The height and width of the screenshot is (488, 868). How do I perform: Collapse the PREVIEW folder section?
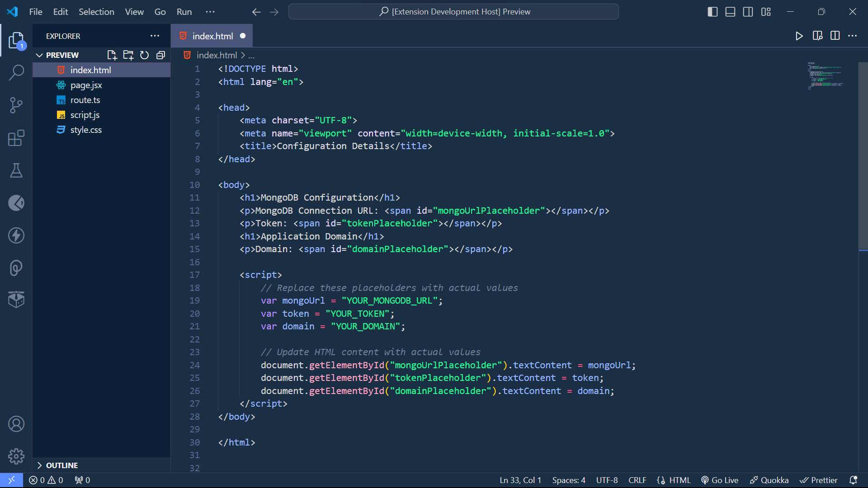[x=57, y=55]
